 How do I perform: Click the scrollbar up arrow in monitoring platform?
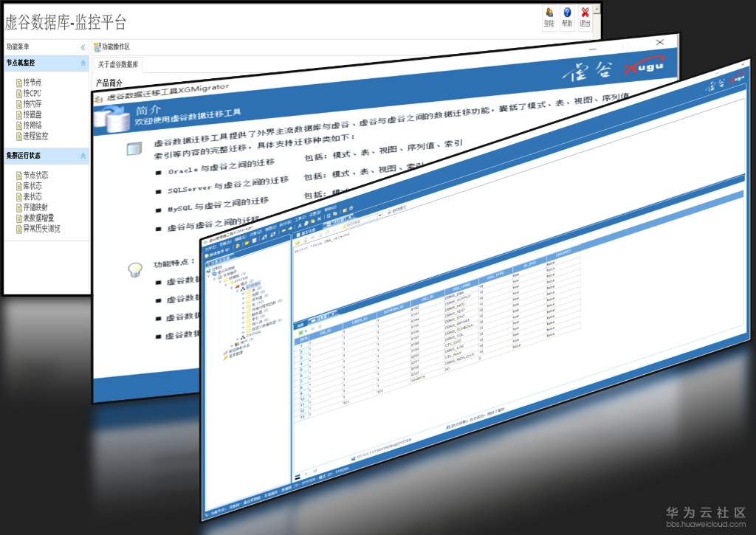597,9
